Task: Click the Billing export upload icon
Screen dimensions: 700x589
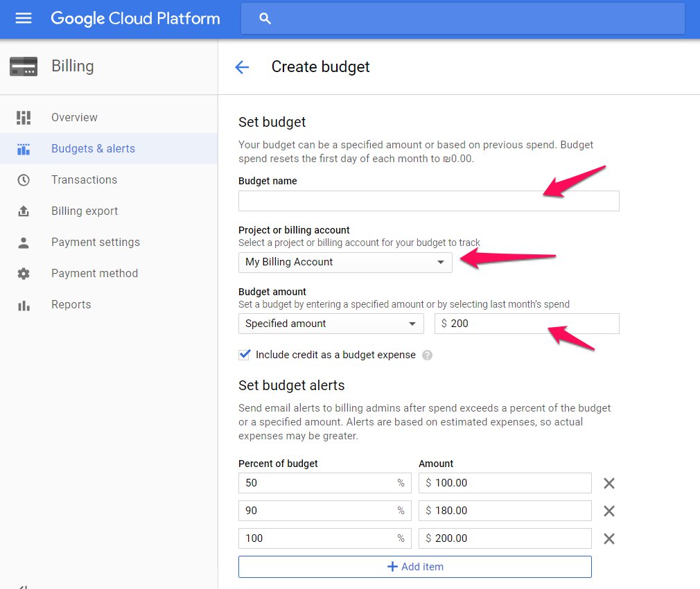Action: (24, 211)
